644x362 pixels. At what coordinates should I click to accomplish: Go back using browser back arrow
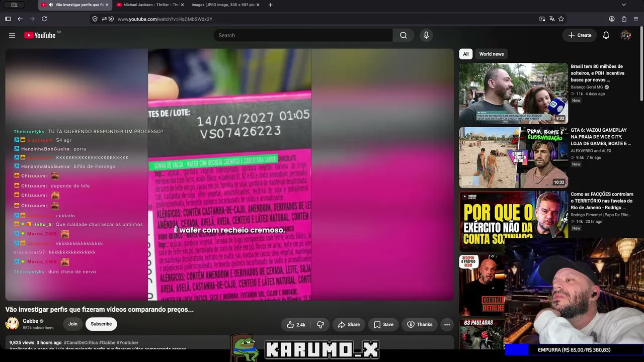[x=20, y=19]
